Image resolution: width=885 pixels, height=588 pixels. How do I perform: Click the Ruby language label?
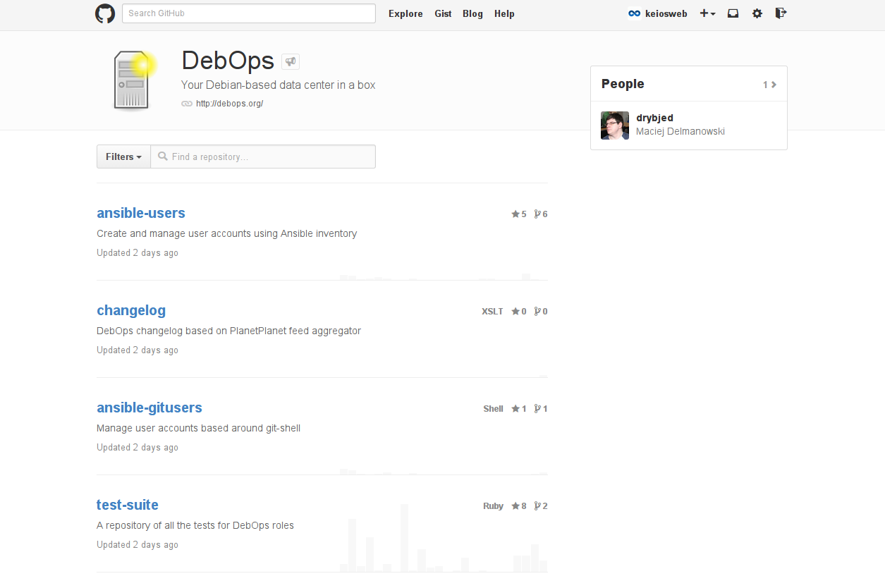coord(493,506)
